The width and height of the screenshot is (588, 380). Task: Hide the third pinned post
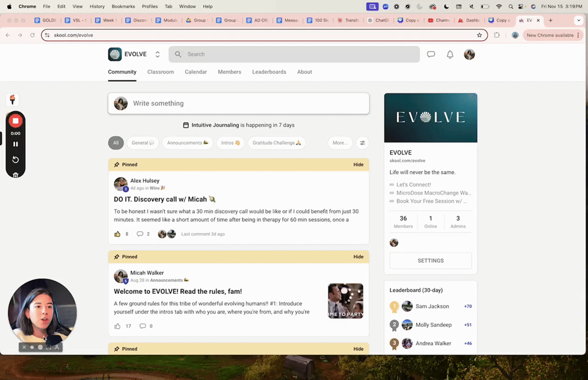click(x=358, y=349)
